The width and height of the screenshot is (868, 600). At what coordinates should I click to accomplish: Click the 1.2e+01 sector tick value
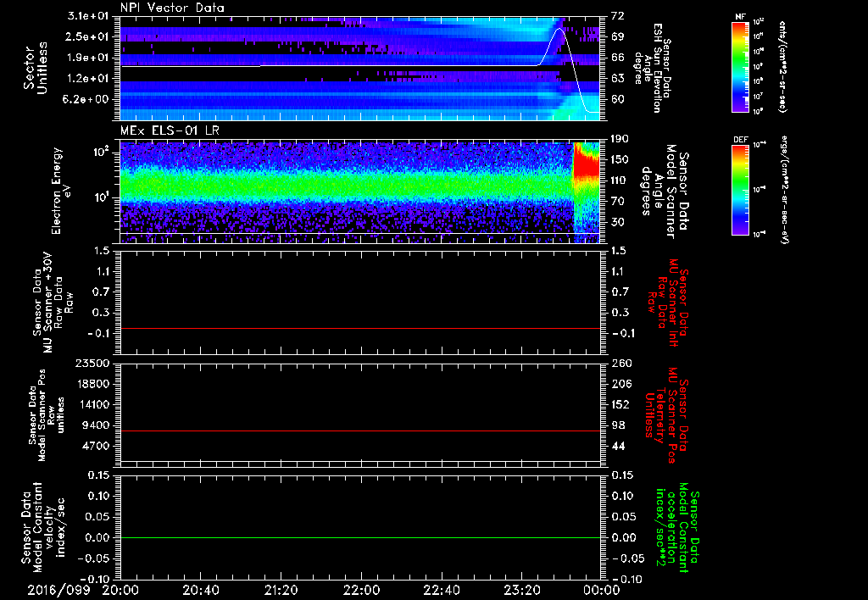(88, 79)
